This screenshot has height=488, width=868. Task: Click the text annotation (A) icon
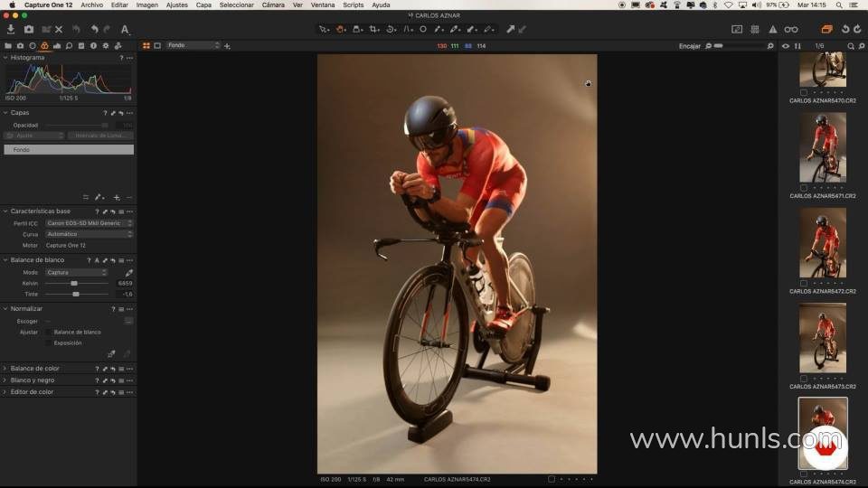[125, 29]
